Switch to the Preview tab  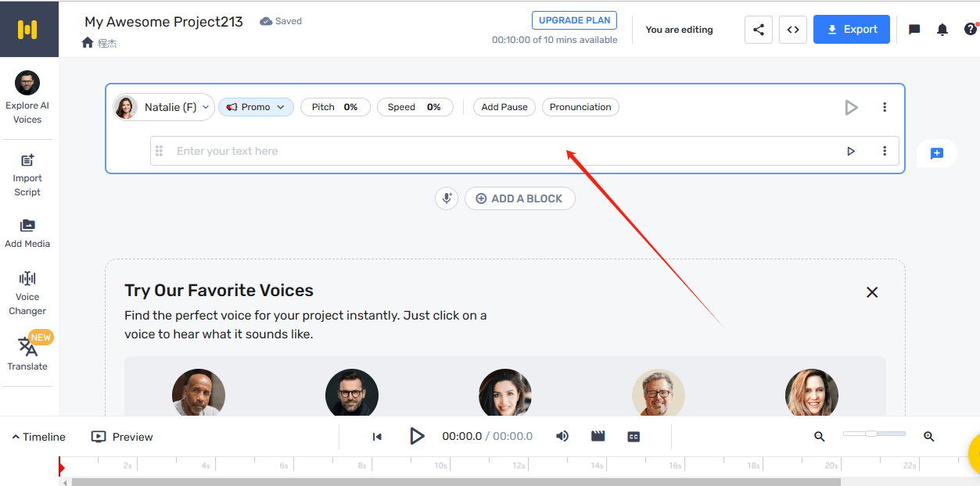click(122, 437)
